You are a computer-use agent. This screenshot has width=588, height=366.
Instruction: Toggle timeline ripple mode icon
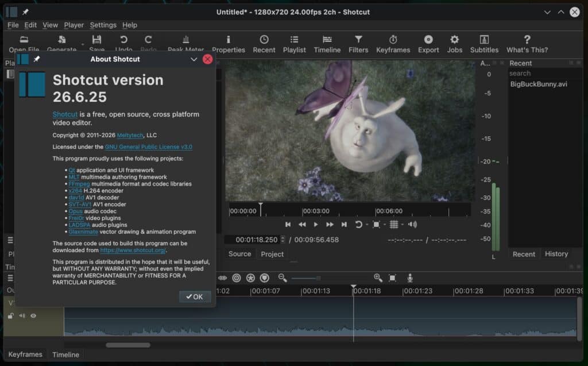[x=222, y=278]
